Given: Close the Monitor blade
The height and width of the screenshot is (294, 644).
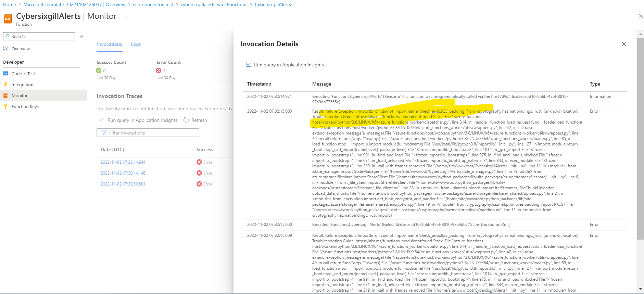Looking at the screenshot, I should (x=641, y=16).
